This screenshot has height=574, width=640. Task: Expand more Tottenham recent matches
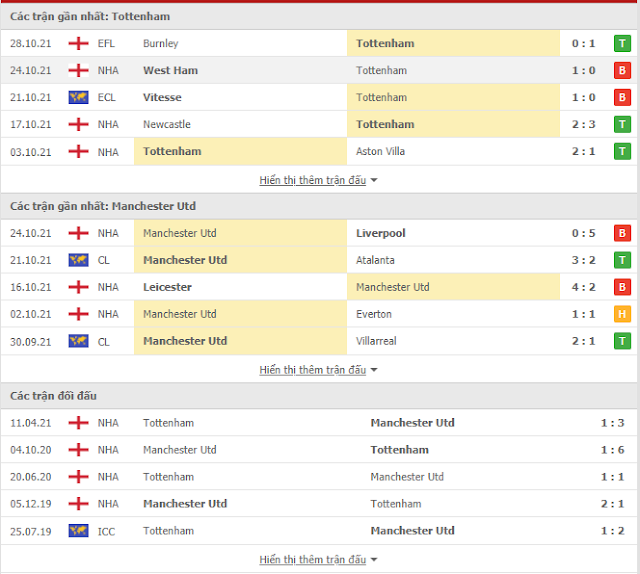(x=318, y=180)
